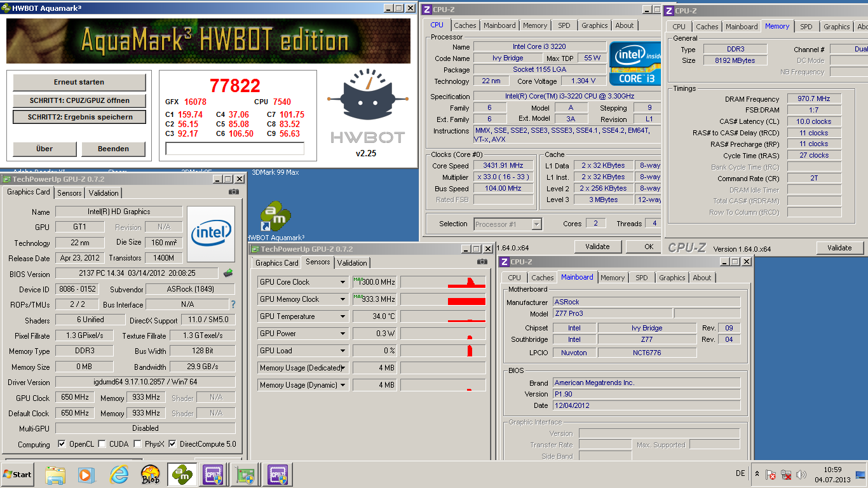Switch to Validation tab in GPU-Z Graphics Card window
The width and height of the screenshot is (868, 488).
click(x=104, y=193)
